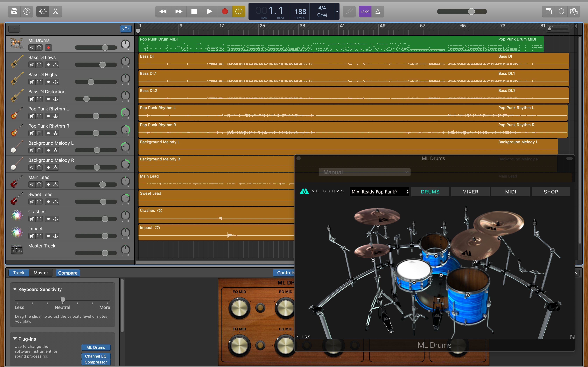This screenshot has width=588, height=367.
Task: Select the Master tab
Action: [x=41, y=273]
